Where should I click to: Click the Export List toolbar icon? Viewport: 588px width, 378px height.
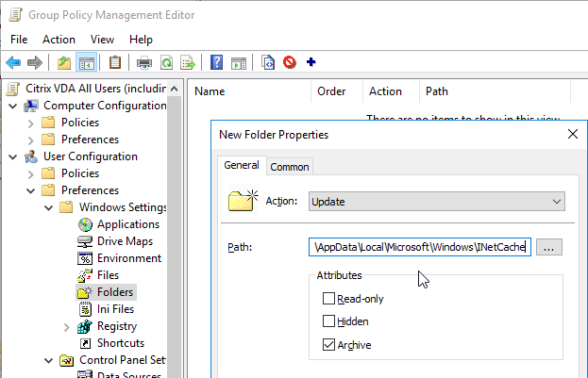coord(188,62)
